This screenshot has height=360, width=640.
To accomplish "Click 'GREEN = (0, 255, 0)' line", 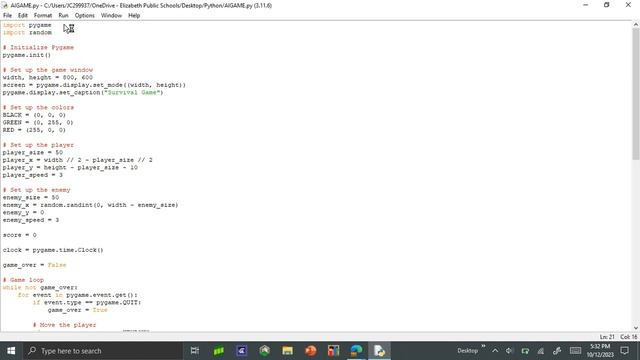I will pos(38,122).
